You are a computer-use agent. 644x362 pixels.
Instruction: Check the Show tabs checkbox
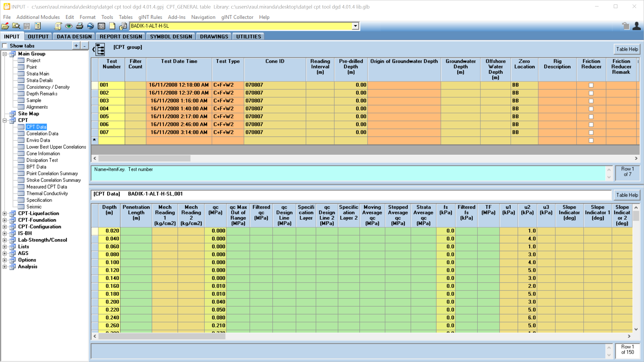(5, 45)
